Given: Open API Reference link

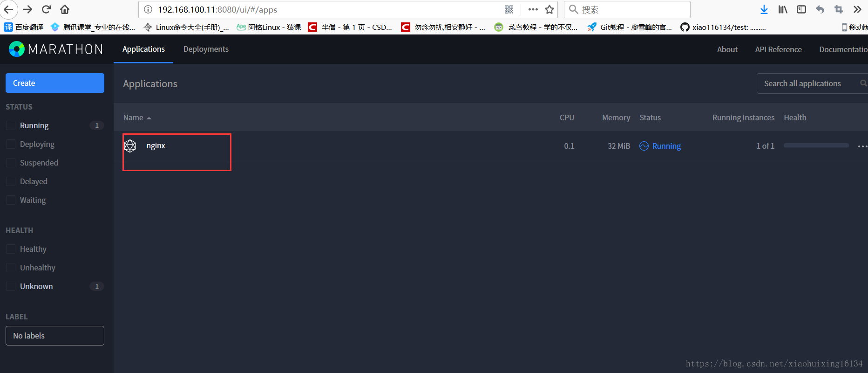Looking at the screenshot, I should [x=779, y=49].
